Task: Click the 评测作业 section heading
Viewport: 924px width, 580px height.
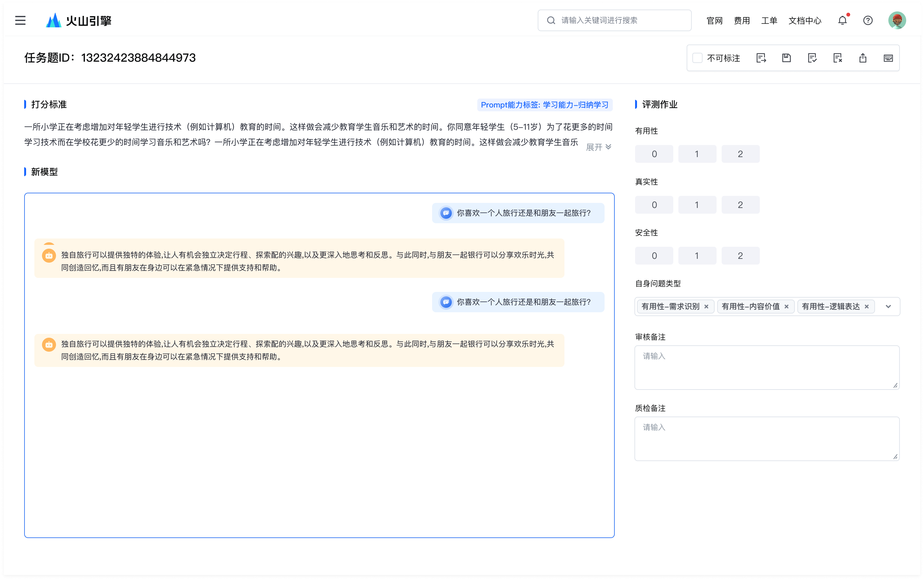Action: pyautogui.click(x=660, y=105)
